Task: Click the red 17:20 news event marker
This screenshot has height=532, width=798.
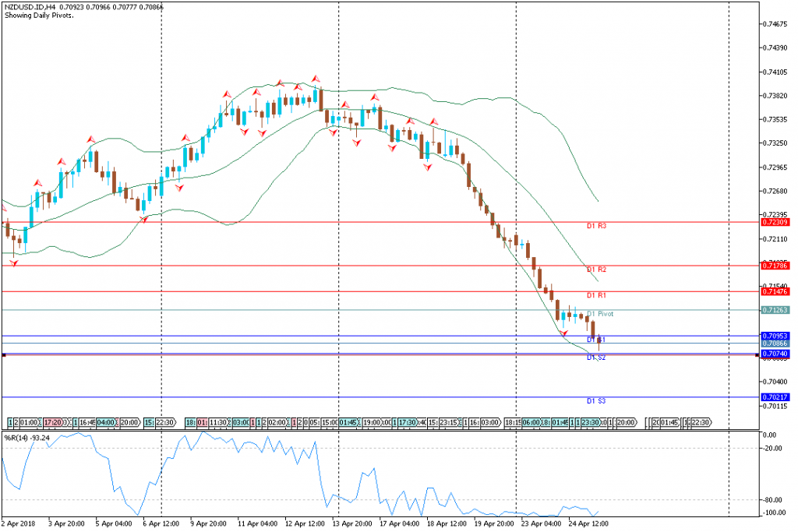Action: click(53, 422)
